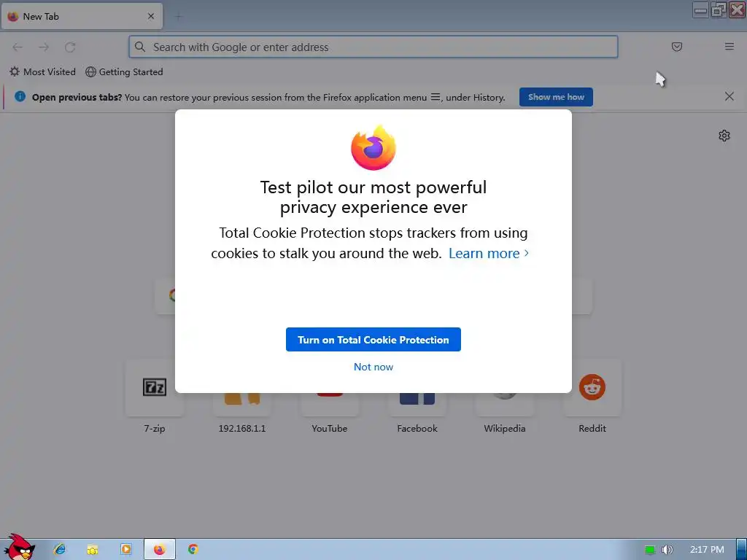The width and height of the screenshot is (747, 560).
Task: Open the volume tray icon
Action: point(667,550)
